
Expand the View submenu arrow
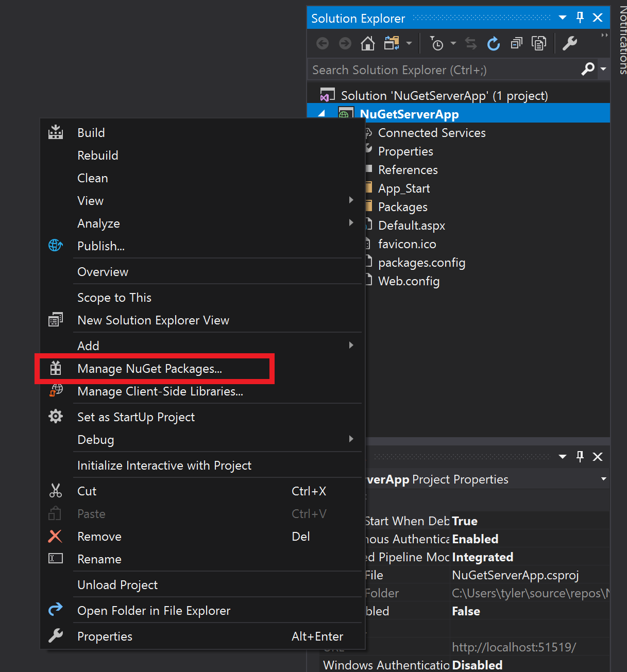point(351,200)
